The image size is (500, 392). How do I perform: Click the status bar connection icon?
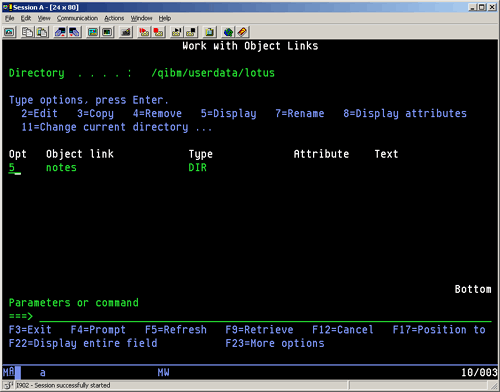(x=9, y=385)
